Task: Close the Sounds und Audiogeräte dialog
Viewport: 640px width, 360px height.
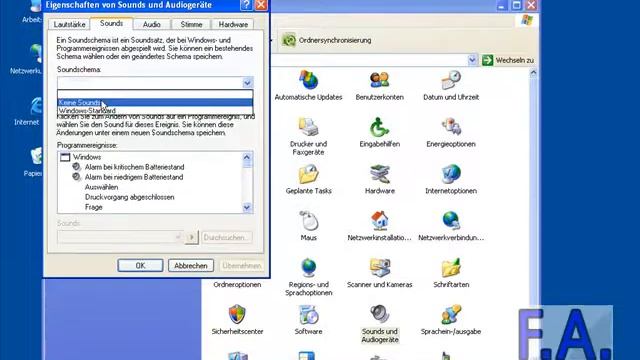Action: pyautogui.click(x=261, y=5)
